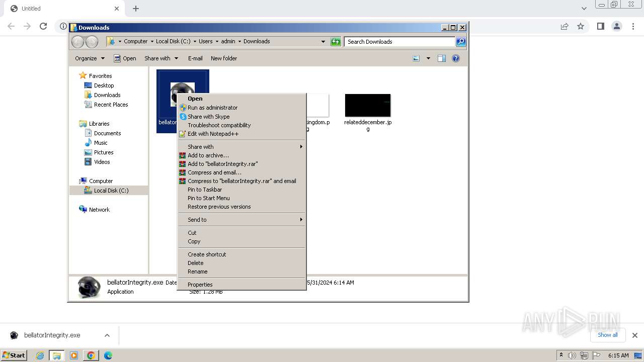Choose Edit with Notepad++
This screenshot has width=644, height=362.
point(242,134)
